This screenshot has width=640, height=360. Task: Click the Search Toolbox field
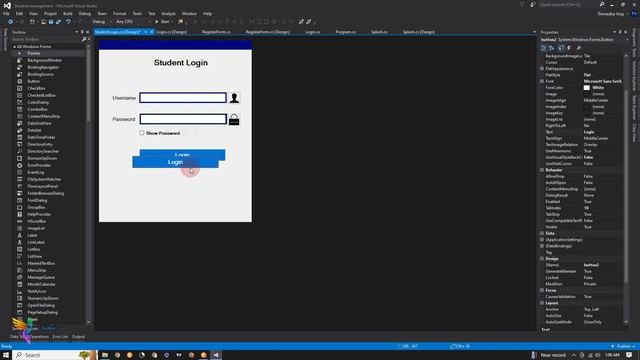point(46,39)
